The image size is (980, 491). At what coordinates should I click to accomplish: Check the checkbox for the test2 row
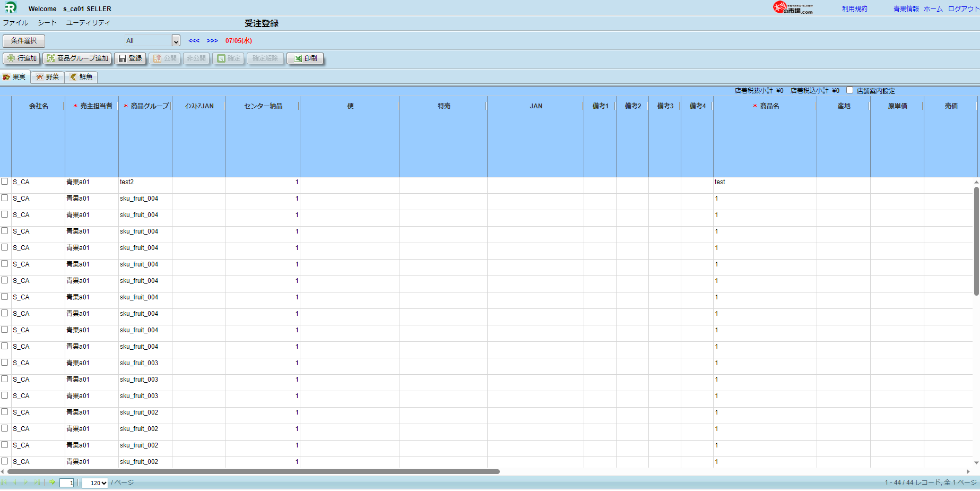[5, 182]
